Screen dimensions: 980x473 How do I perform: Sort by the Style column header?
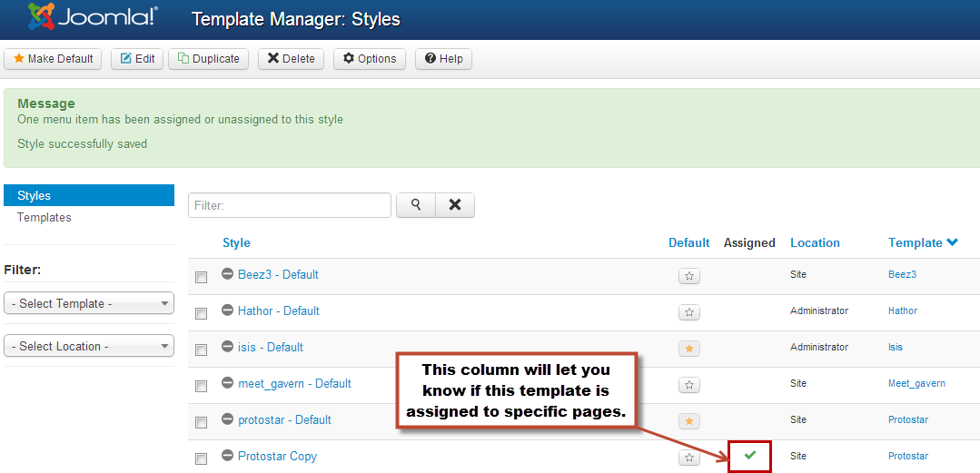pos(236,243)
